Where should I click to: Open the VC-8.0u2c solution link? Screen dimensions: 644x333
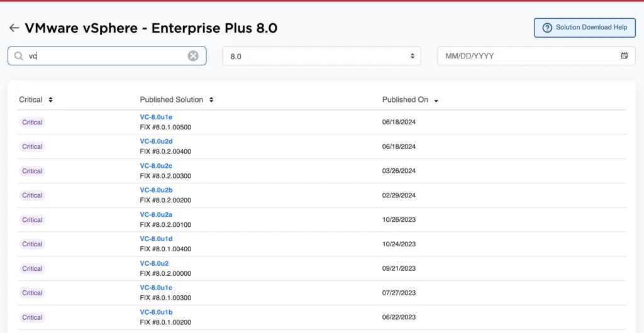tap(156, 166)
